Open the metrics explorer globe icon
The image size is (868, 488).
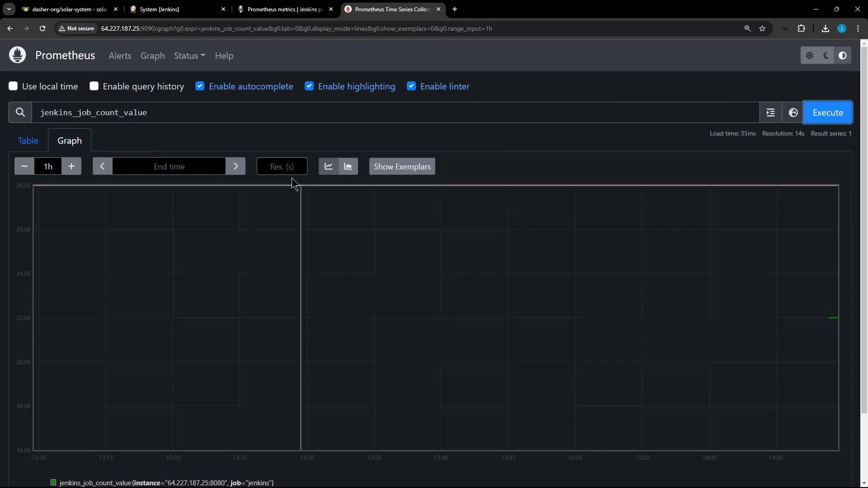coord(793,113)
